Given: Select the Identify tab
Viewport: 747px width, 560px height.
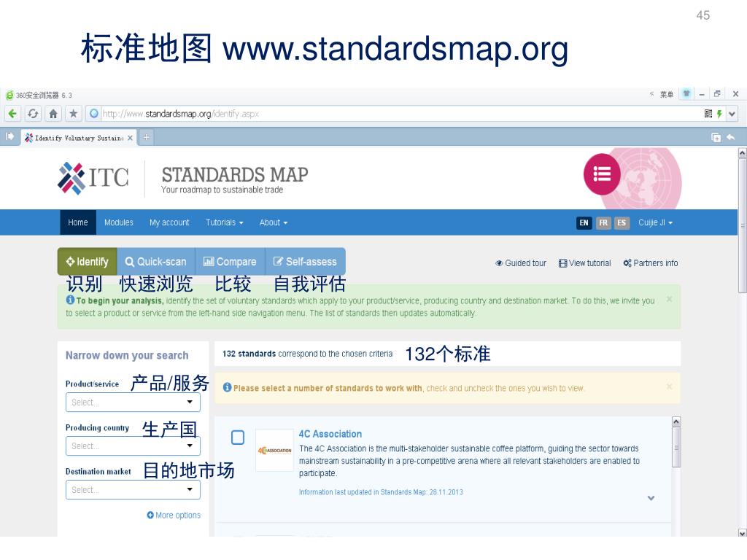Looking at the screenshot, I should click(x=88, y=262).
